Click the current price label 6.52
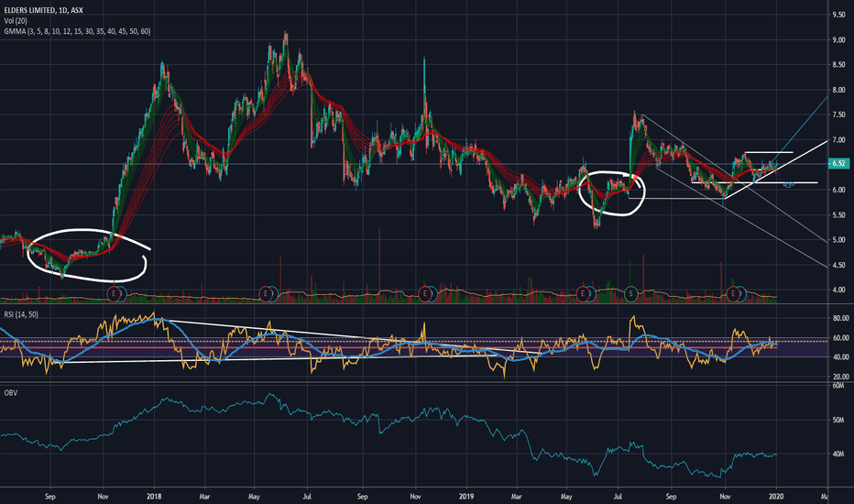Screen dimensions: 854x504 point(838,163)
